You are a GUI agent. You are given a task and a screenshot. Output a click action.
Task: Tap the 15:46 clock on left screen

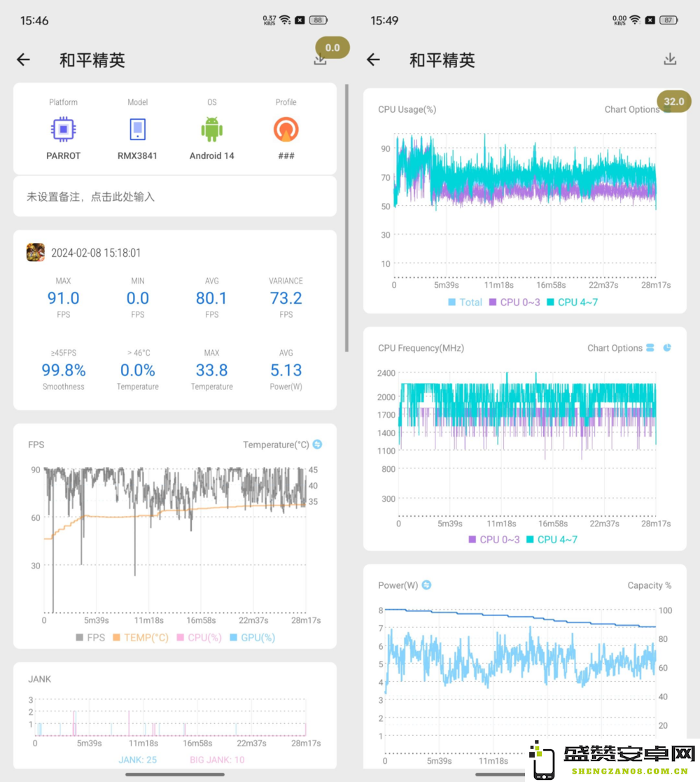click(34, 20)
